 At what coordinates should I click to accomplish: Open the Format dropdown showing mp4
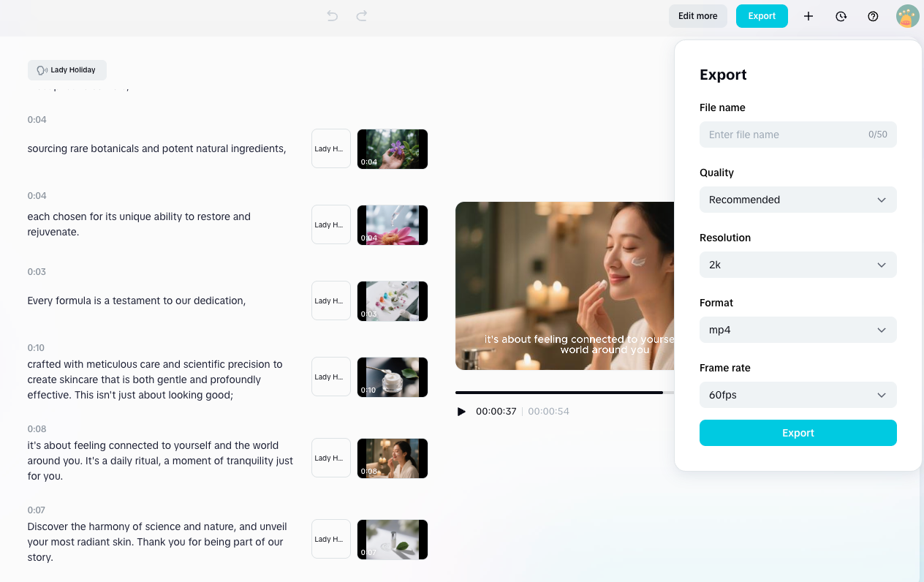point(798,330)
